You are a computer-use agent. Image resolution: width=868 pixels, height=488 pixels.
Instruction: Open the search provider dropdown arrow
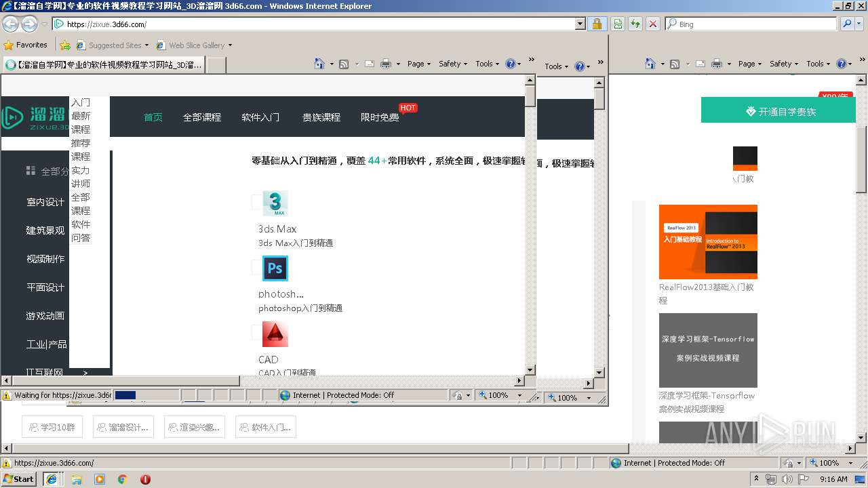coord(860,24)
